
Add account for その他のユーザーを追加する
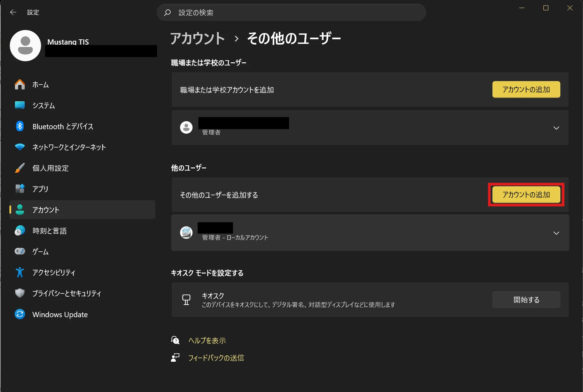pos(526,195)
